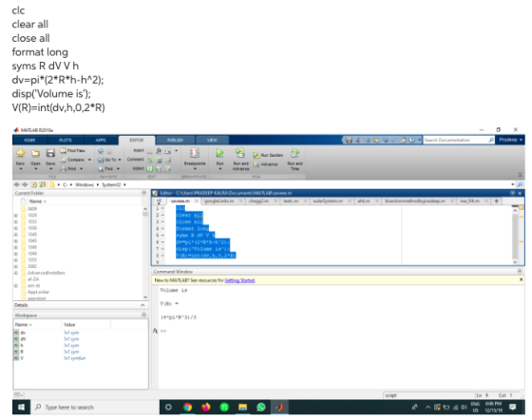Save the script using the Save icon
532x420 pixels.
click(50, 153)
